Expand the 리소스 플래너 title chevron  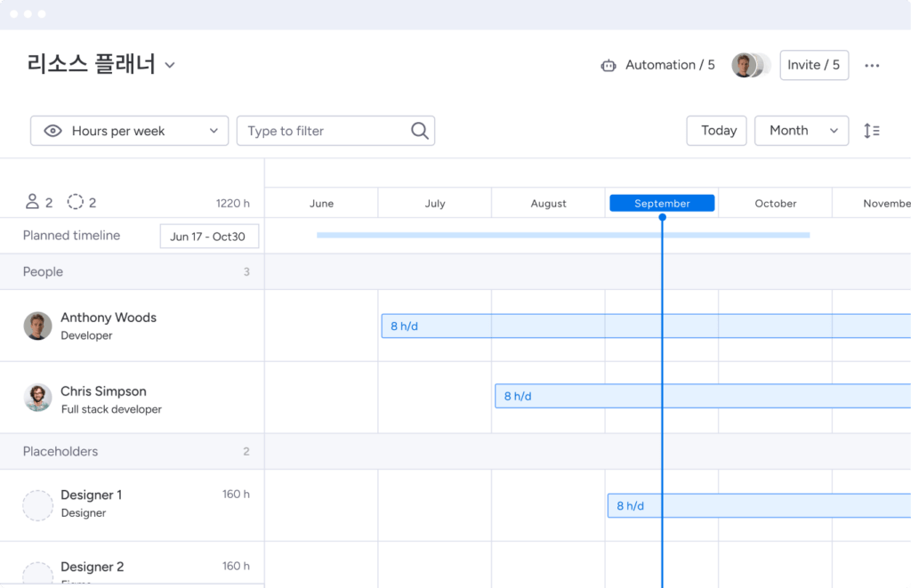pyautogui.click(x=170, y=65)
